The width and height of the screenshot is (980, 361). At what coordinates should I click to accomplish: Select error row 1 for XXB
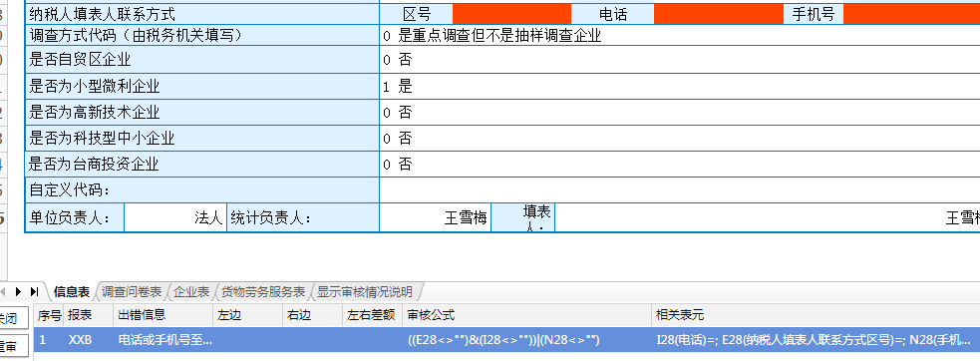click(506, 340)
